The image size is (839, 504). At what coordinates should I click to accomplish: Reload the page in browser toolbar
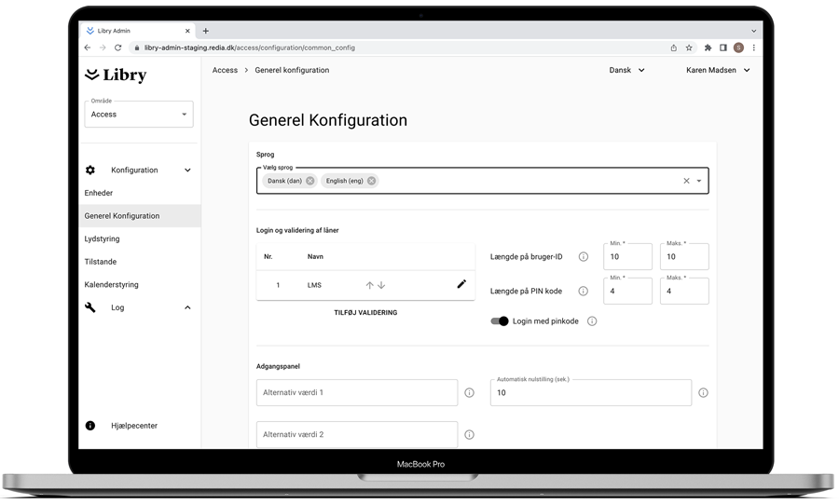coord(118,48)
